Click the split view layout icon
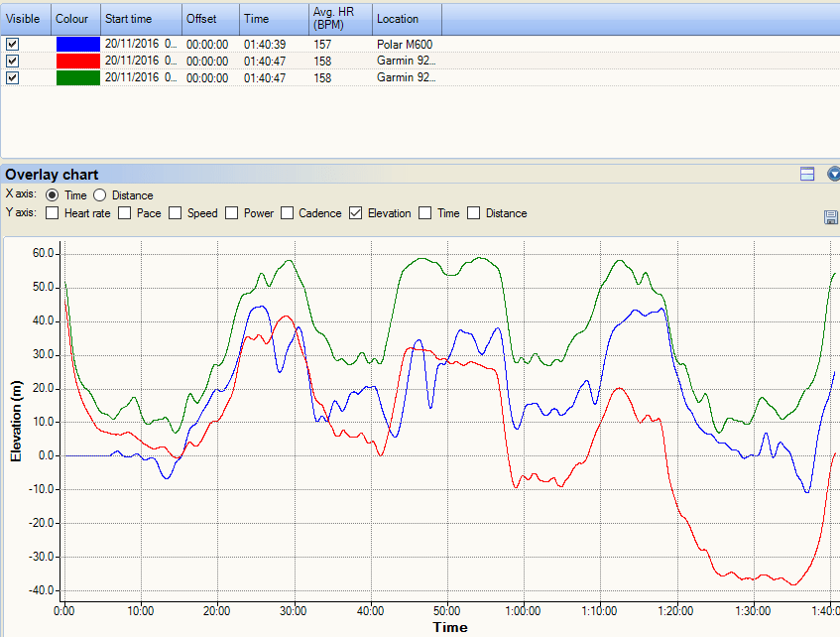 806,173
